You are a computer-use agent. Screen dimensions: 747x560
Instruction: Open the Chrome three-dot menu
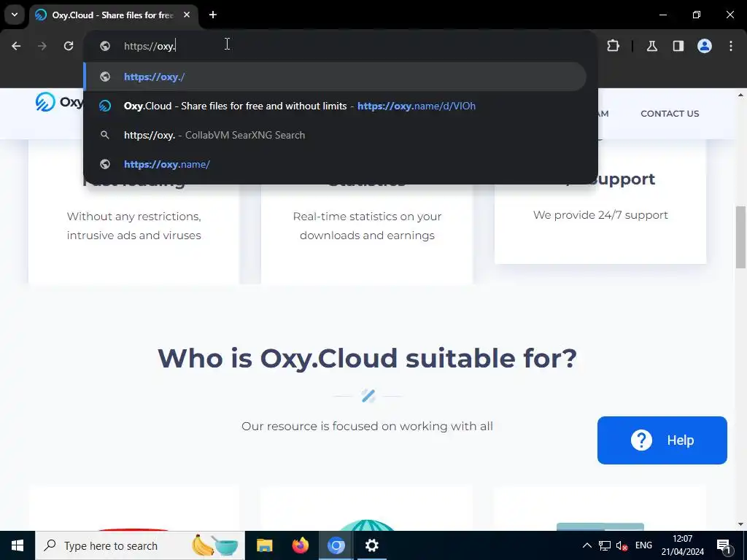[731, 46]
